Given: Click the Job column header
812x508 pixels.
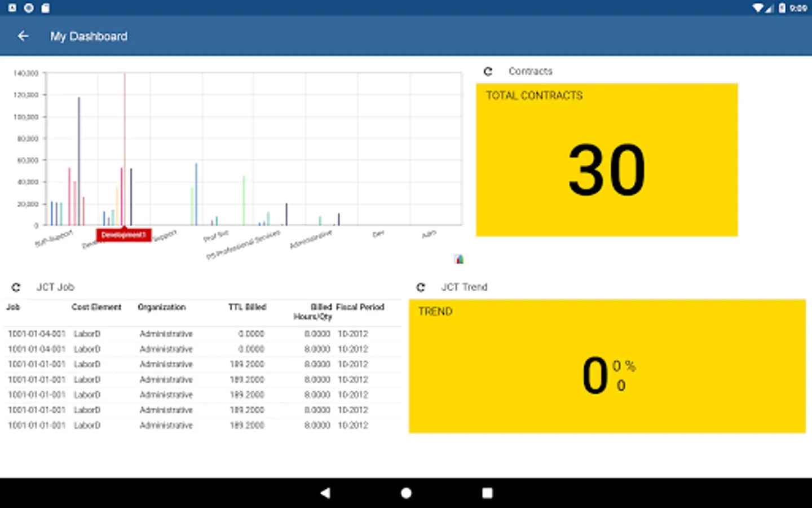Looking at the screenshot, I should (x=13, y=307).
